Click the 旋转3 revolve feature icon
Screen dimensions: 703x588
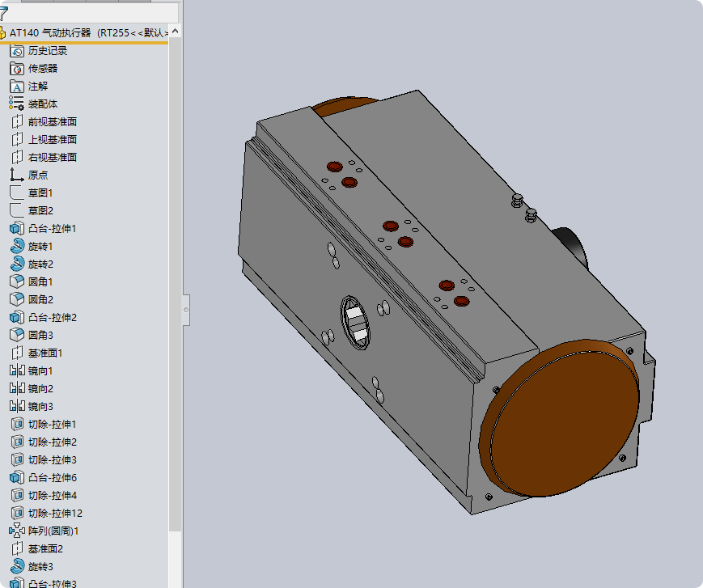coord(17,566)
